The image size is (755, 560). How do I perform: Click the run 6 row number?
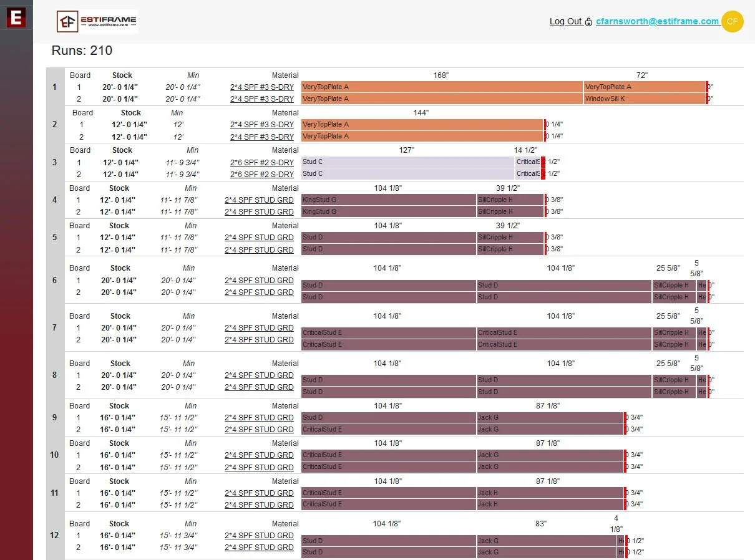tap(54, 280)
